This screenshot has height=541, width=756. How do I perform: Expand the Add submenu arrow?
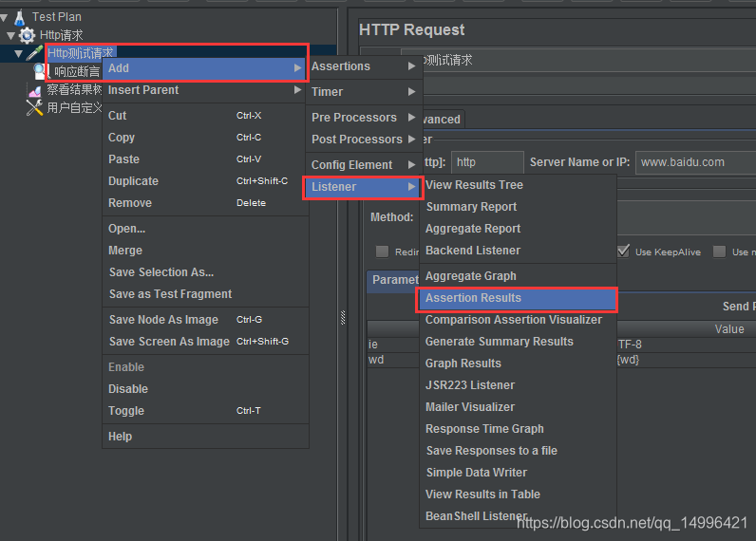click(298, 68)
